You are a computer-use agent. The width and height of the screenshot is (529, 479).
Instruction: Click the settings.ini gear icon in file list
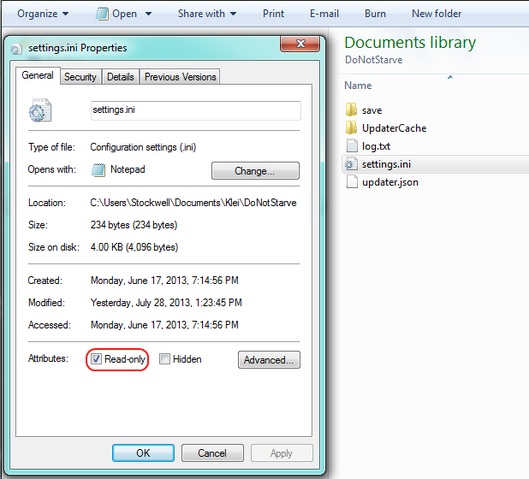click(x=351, y=164)
